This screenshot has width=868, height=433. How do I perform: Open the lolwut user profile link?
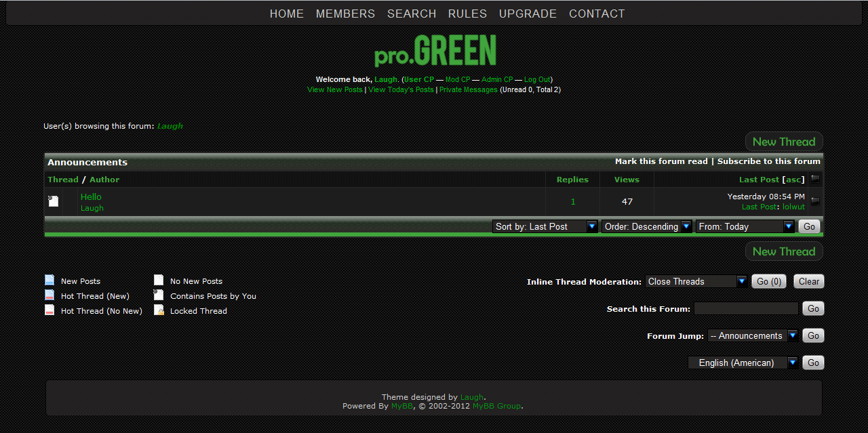tap(794, 207)
